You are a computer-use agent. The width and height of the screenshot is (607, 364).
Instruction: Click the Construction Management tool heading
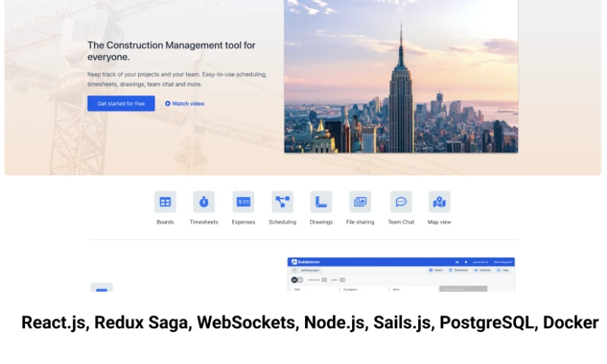pos(171,51)
